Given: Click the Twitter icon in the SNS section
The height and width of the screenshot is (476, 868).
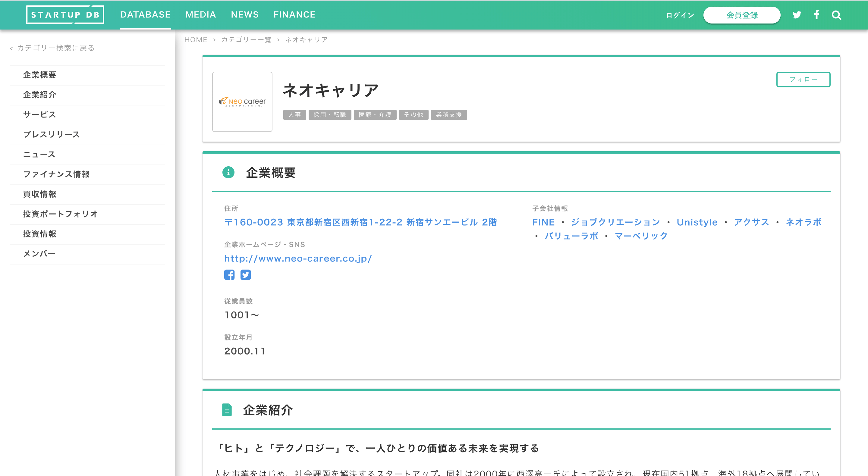Looking at the screenshot, I should point(246,274).
